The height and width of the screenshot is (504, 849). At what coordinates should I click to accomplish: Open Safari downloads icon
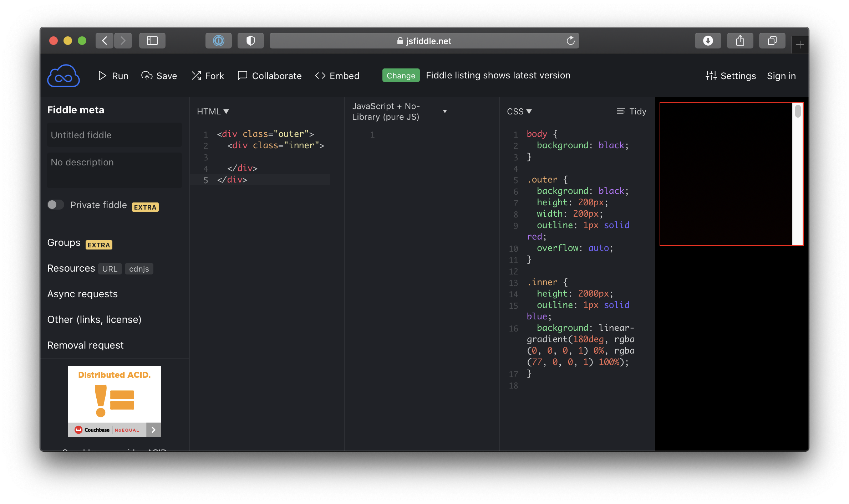click(708, 41)
